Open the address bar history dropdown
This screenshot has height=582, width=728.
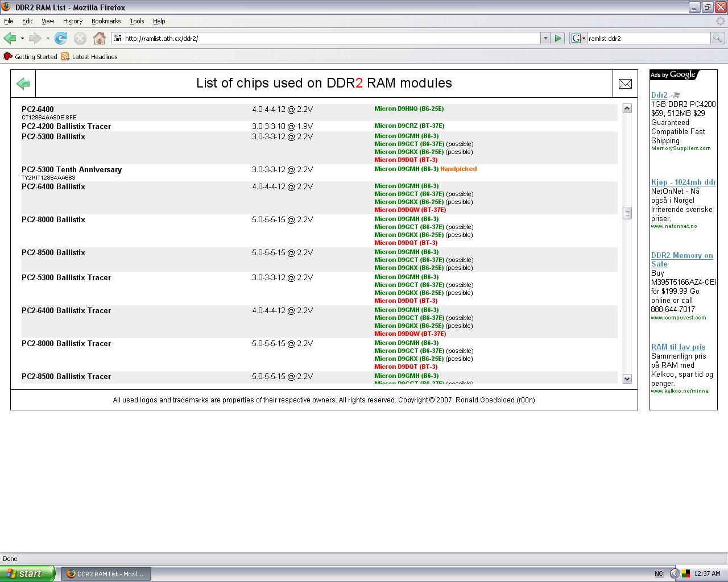pyautogui.click(x=545, y=38)
